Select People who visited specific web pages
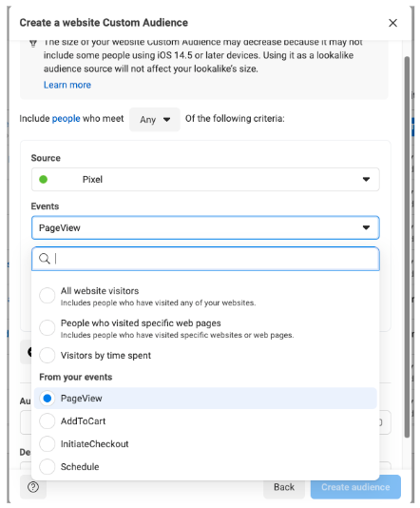 48,327
